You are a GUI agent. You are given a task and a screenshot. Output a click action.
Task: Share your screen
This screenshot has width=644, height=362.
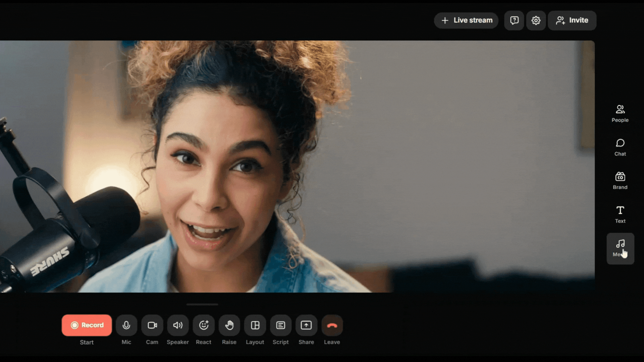click(306, 325)
